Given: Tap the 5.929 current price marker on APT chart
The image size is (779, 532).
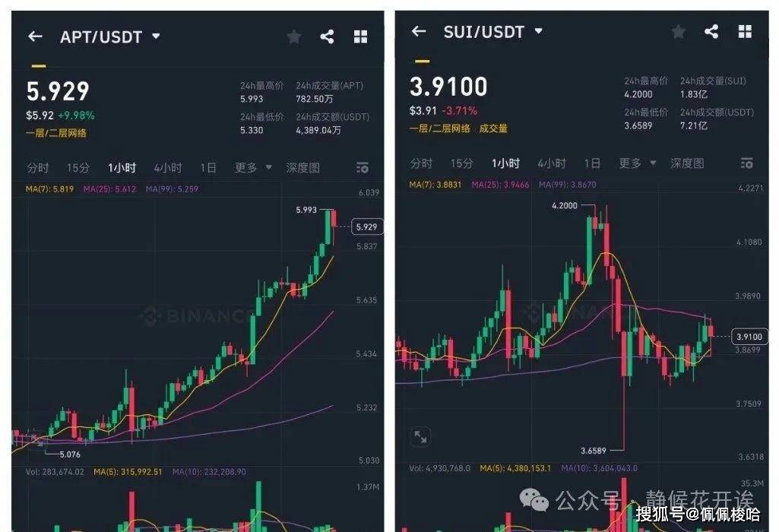Looking at the screenshot, I should coord(368,226).
